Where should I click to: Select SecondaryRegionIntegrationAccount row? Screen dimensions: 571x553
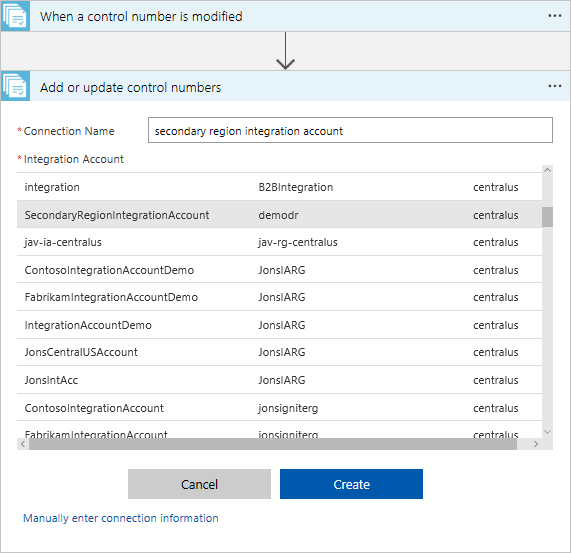[x=279, y=214]
